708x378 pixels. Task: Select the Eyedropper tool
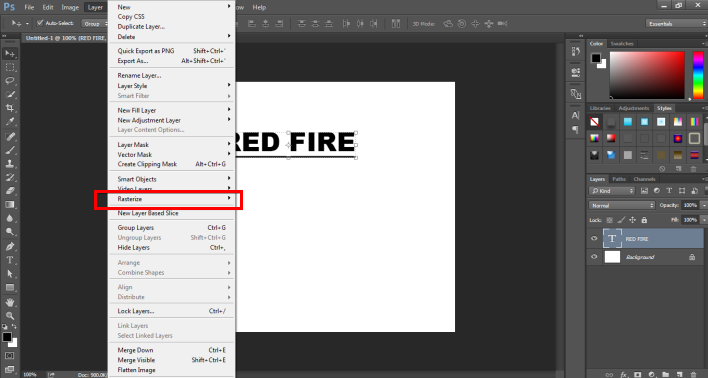pyautogui.click(x=10, y=122)
